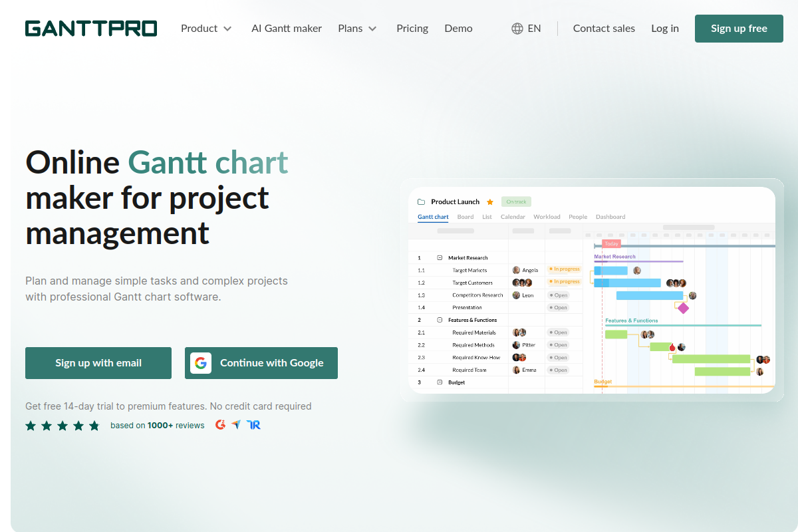Click the pink milestone diamond
This screenshot has height=532, width=798.
pos(683,308)
